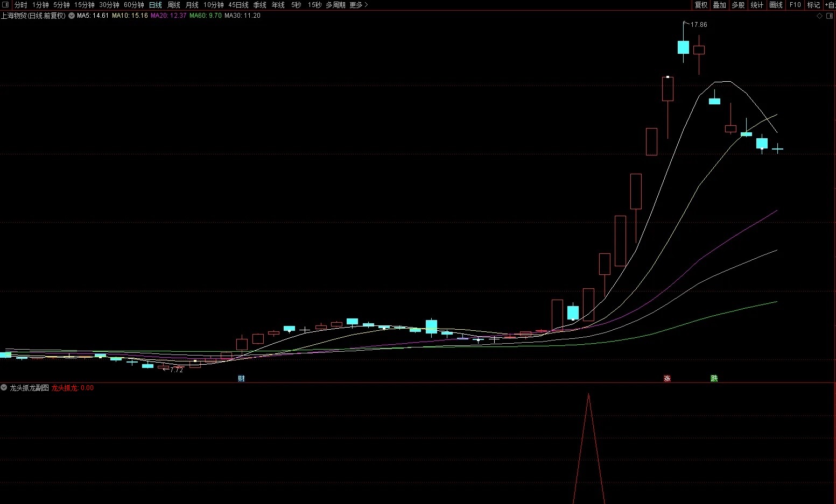This screenshot has height=504, width=836.
Task: Select the 5分钟 period tab
Action: [x=61, y=5]
